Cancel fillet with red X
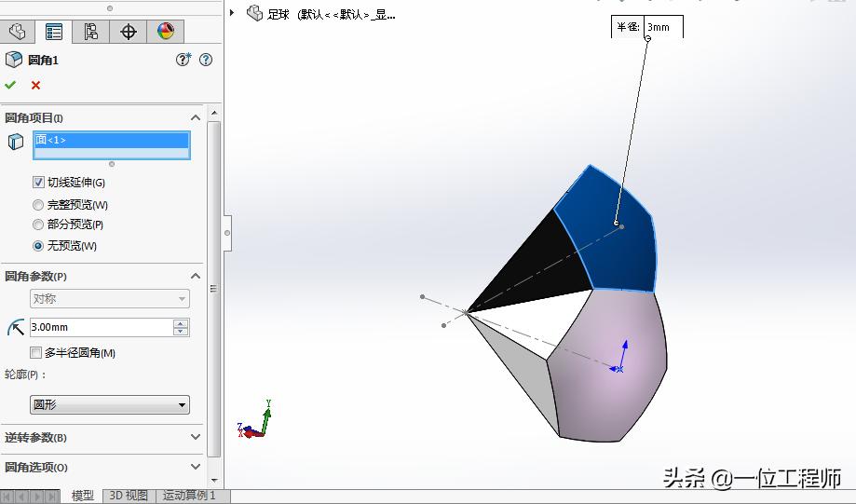The image size is (856, 504). click(35, 85)
